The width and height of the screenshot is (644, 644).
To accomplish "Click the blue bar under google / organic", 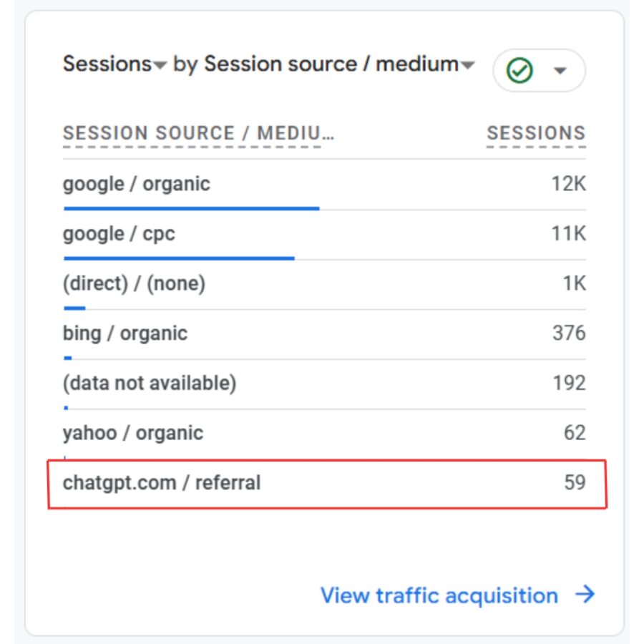I will coord(192,208).
